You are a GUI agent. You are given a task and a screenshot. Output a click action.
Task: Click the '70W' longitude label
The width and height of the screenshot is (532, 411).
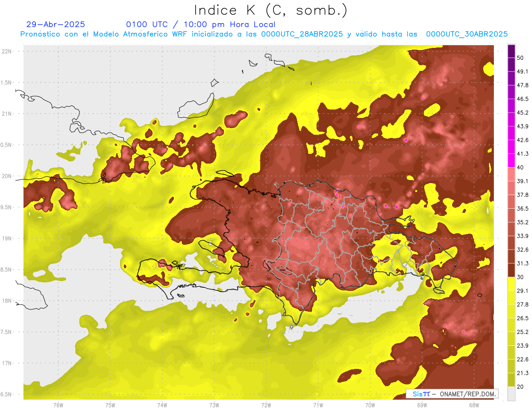tap(370, 405)
